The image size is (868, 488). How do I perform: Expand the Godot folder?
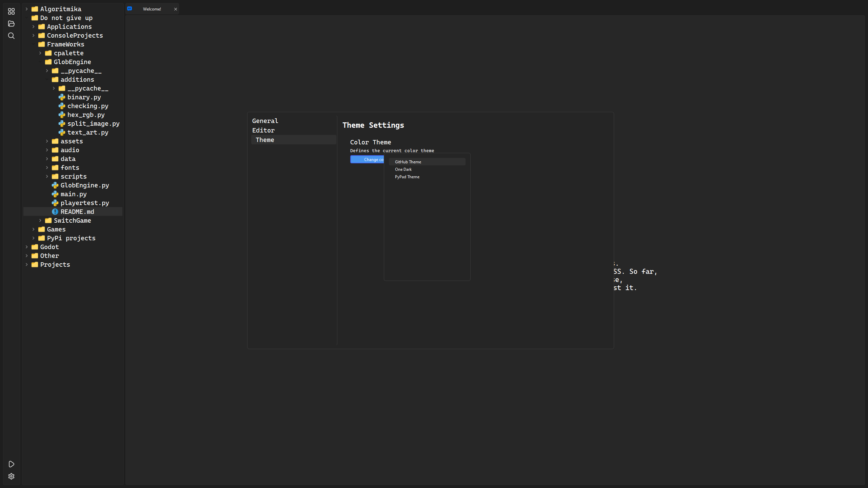click(x=27, y=247)
